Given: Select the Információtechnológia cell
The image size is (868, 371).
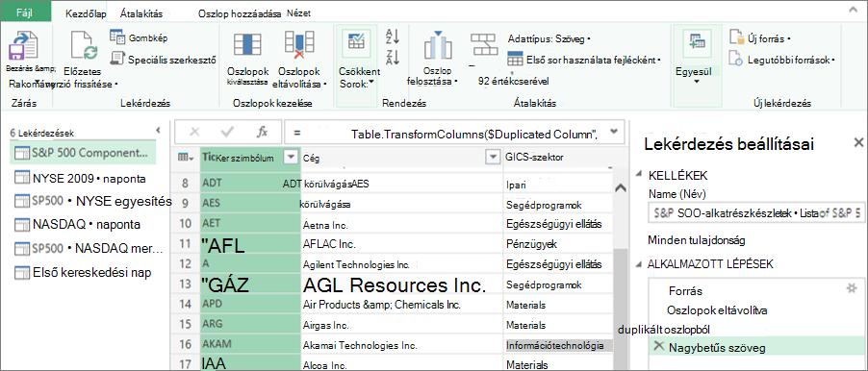Looking at the screenshot, I should coord(558,346).
